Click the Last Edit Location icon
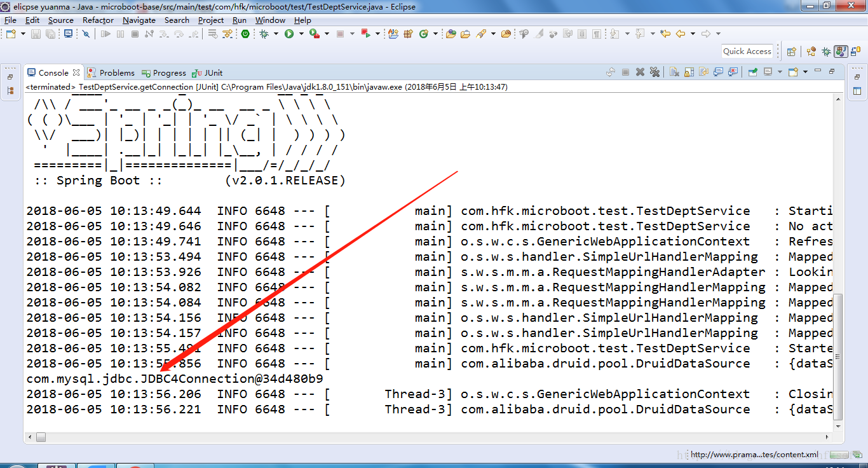This screenshot has width=868, height=468. (665, 34)
